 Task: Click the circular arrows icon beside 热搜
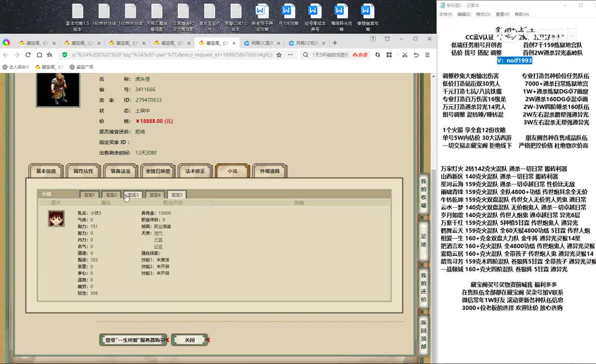(x=377, y=55)
